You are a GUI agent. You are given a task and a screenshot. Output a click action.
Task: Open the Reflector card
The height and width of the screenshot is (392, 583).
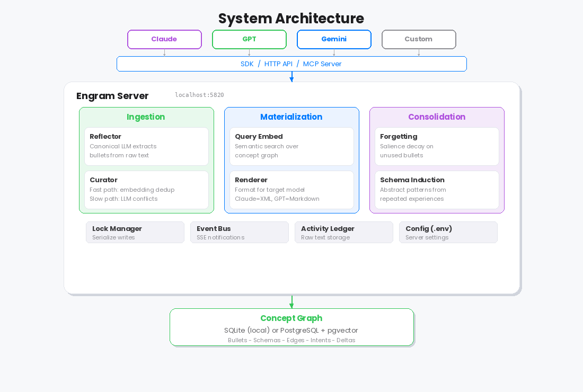click(146, 146)
